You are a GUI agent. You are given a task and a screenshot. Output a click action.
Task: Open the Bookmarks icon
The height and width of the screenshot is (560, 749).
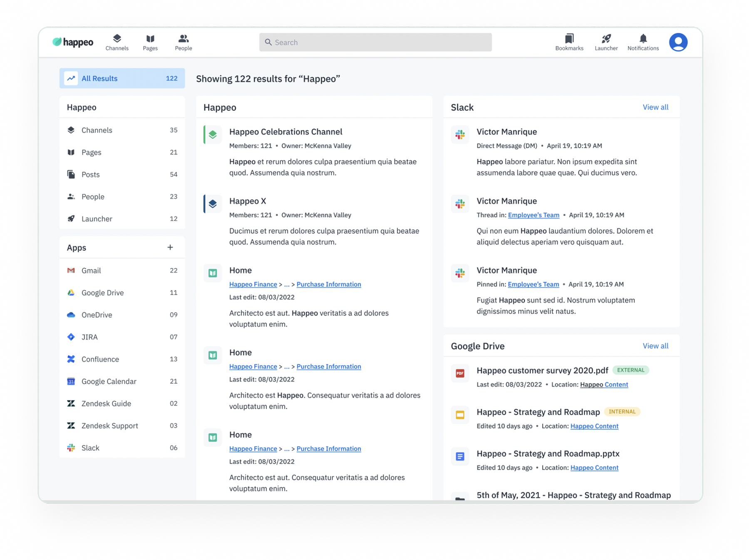pyautogui.click(x=569, y=42)
